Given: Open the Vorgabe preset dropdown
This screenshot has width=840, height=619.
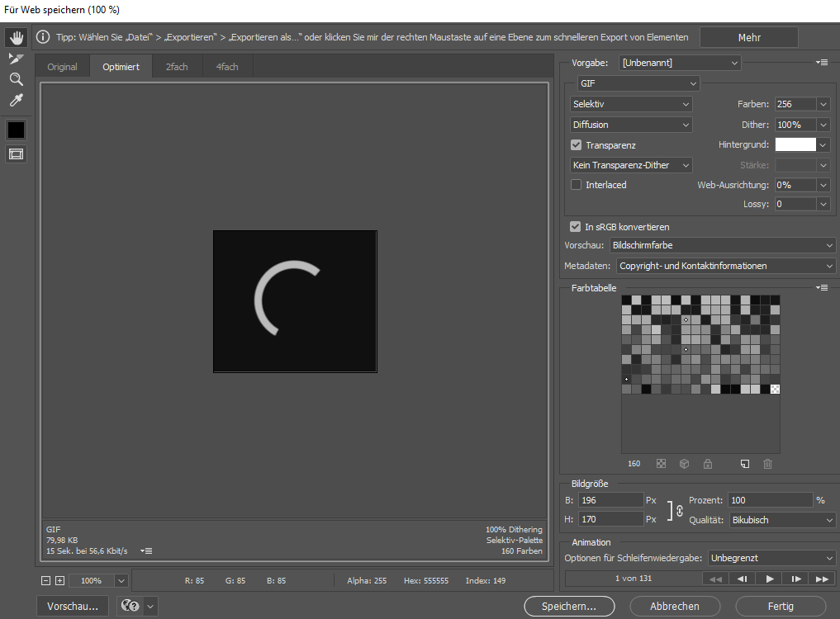Looking at the screenshot, I should pos(680,63).
